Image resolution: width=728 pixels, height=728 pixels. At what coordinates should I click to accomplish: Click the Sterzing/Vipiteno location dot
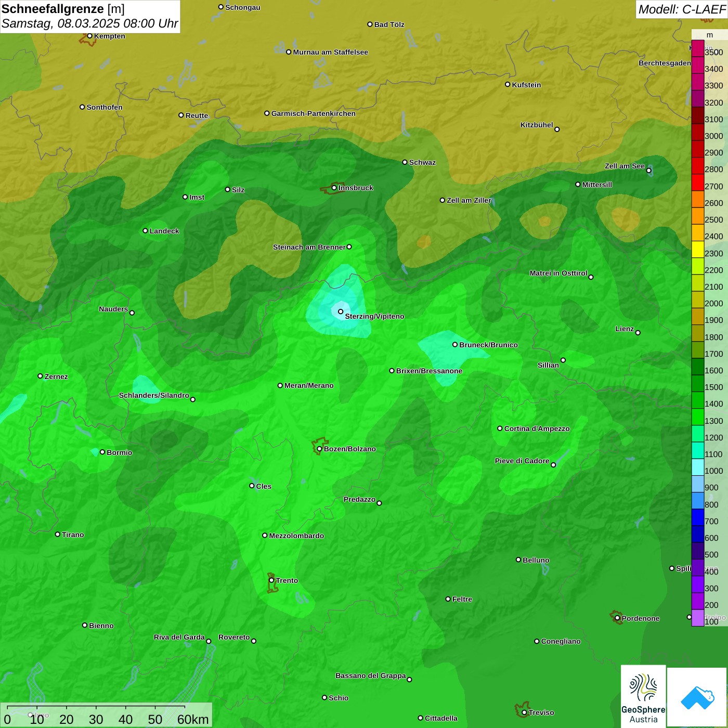click(341, 311)
